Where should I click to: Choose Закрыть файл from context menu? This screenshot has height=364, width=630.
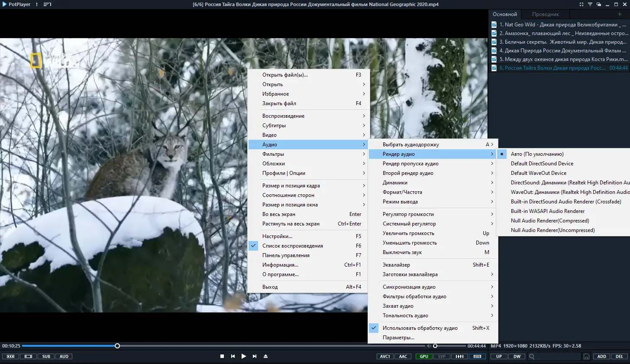[309, 103]
